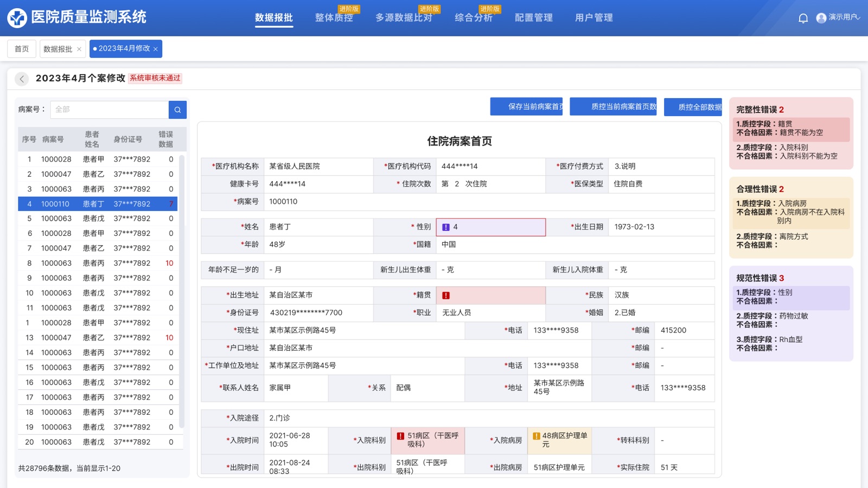Viewport: 868px width, 488px height.
Task: Select row 1 patient 患者甲 1000028
Action: pyautogui.click(x=98, y=159)
